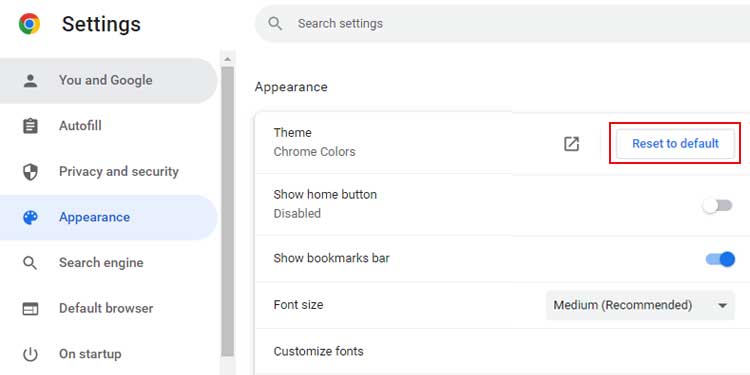
Task: Click the Medium (Recommended) dropdown arrow
Action: point(723,306)
